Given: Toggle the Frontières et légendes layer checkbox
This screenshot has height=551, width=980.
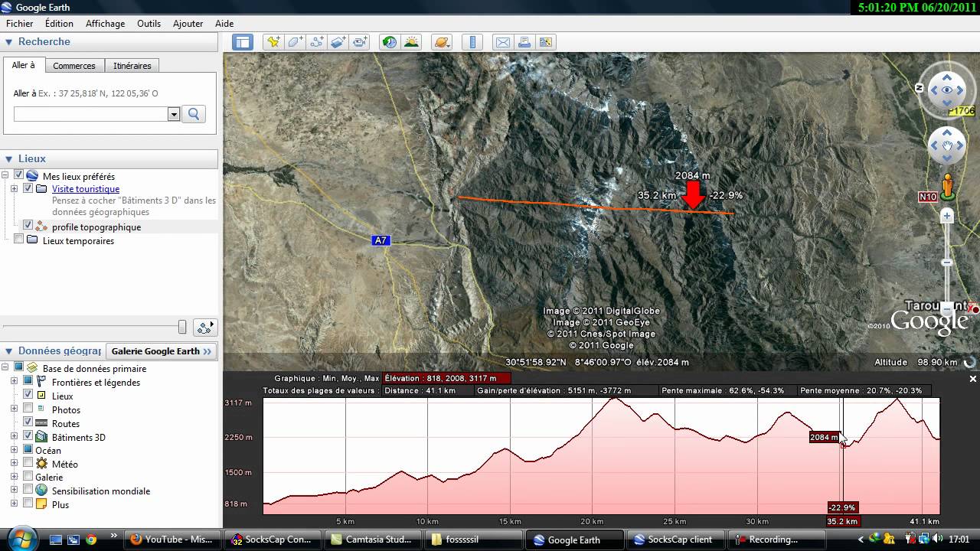Looking at the screenshot, I should (x=28, y=381).
